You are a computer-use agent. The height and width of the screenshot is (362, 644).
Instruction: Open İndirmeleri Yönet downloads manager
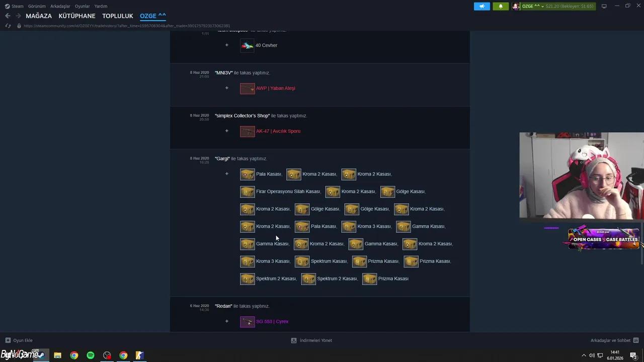(x=311, y=340)
